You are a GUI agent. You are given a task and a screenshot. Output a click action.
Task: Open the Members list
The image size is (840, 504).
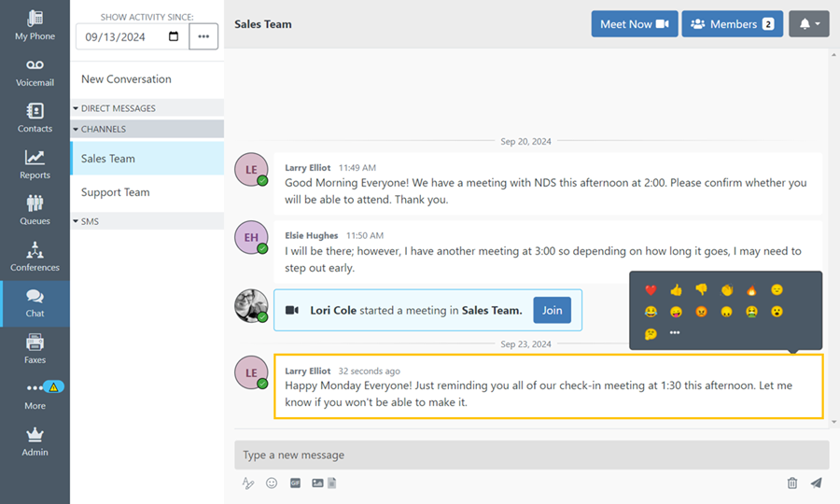733,24
